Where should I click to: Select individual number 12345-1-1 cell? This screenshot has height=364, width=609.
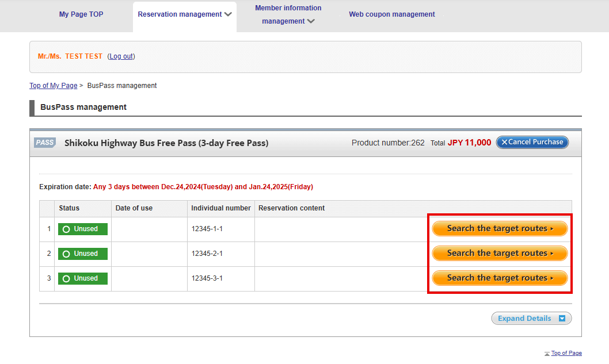tap(207, 229)
